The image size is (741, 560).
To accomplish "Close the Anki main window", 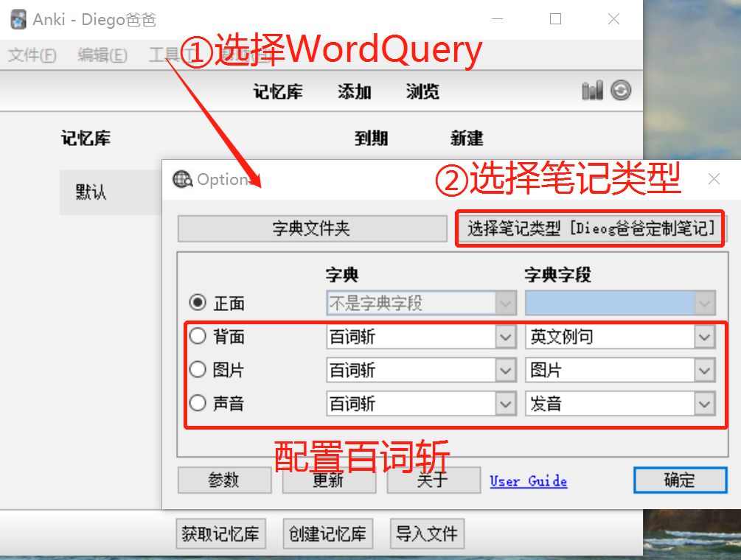I will 613,19.
